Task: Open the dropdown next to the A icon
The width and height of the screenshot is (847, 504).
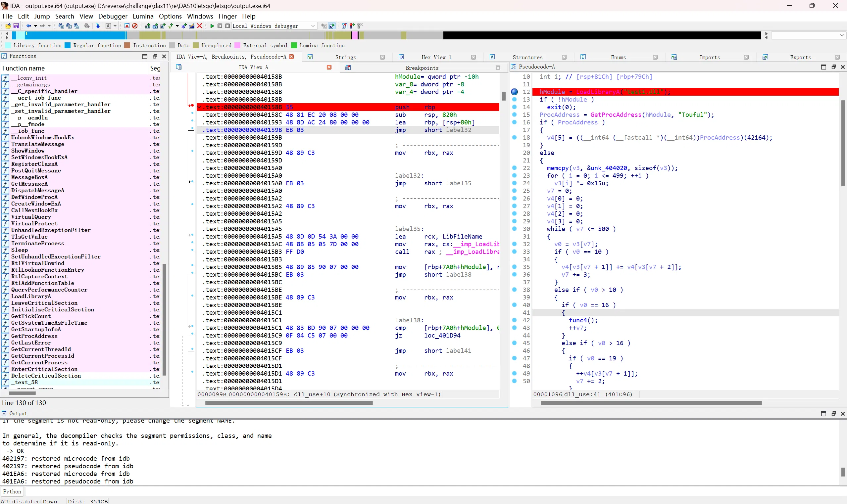Action: [x=115, y=26]
